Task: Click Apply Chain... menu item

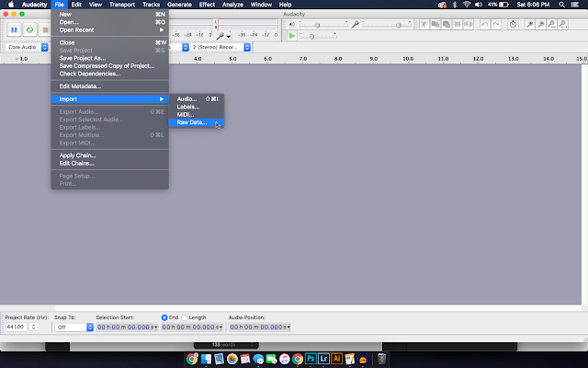Action: tap(109, 155)
